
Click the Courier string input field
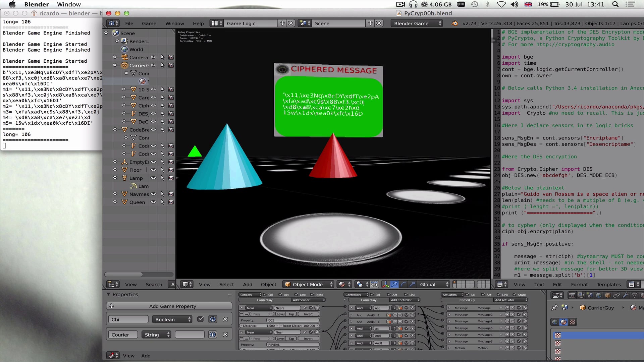[122, 335]
